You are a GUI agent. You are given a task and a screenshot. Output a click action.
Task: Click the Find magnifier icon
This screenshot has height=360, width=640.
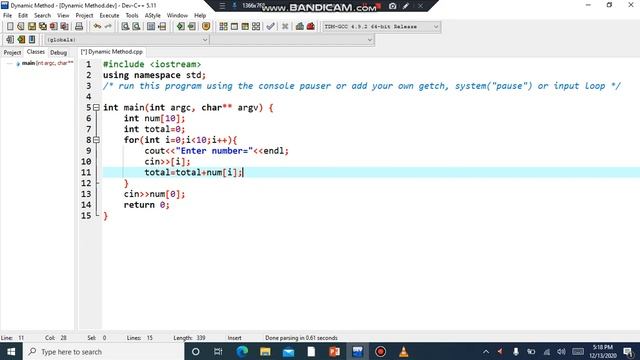(x=125, y=27)
